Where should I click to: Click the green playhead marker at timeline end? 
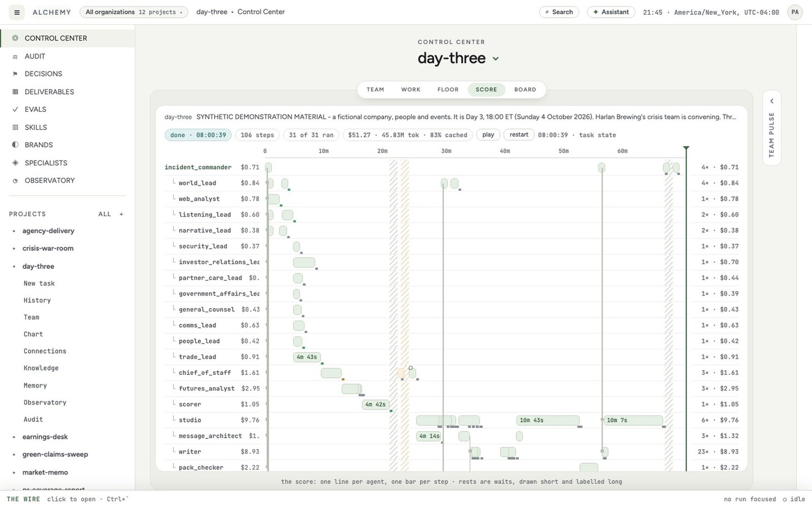[x=686, y=149]
